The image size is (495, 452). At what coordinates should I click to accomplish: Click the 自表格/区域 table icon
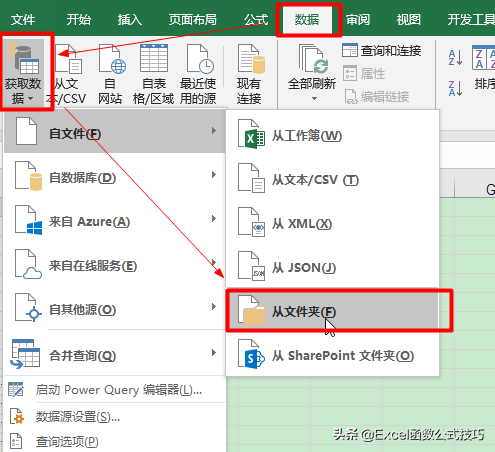154,58
